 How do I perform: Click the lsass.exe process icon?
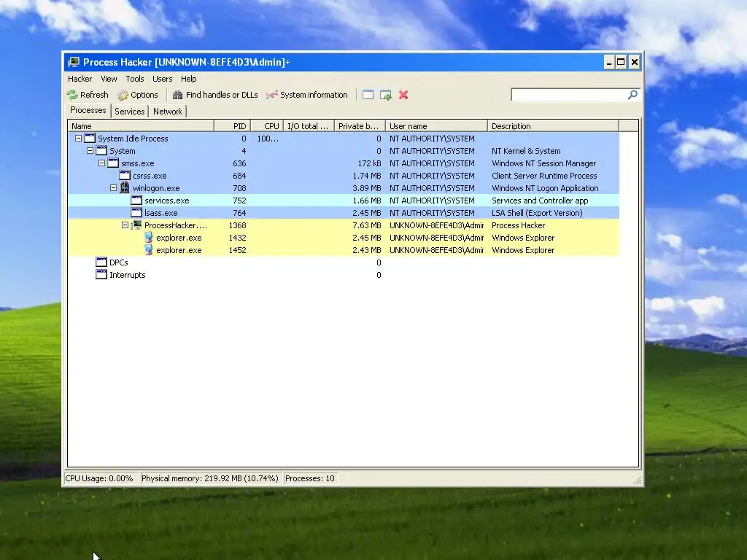point(136,213)
